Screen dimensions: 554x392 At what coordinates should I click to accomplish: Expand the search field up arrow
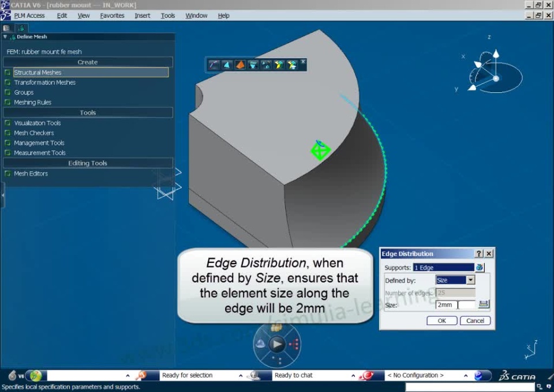tap(128, 376)
